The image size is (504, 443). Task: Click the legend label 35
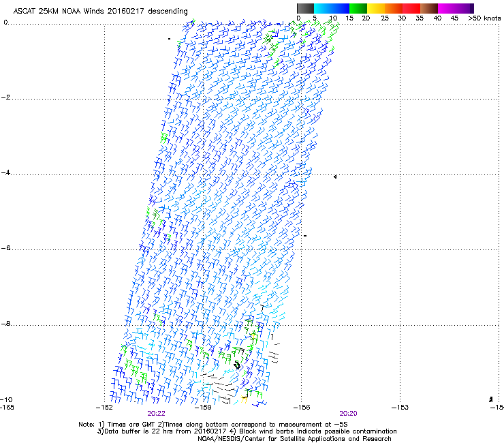click(x=420, y=18)
